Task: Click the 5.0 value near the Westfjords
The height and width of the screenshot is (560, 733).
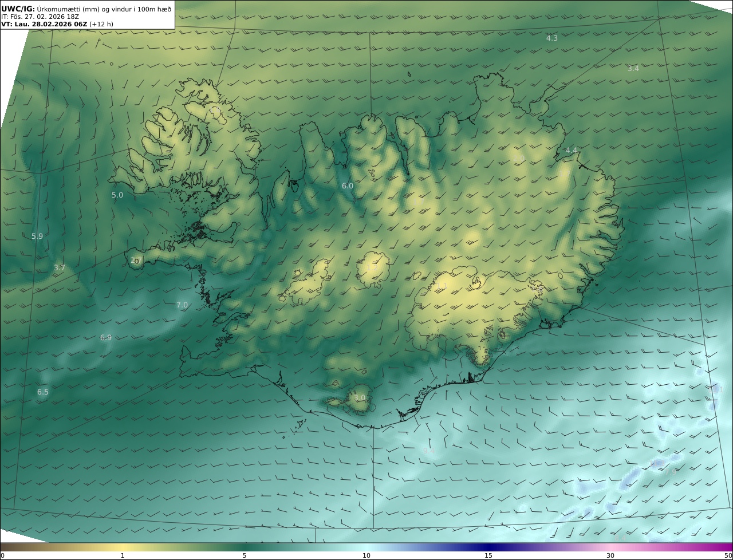Action: (x=117, y=195)
